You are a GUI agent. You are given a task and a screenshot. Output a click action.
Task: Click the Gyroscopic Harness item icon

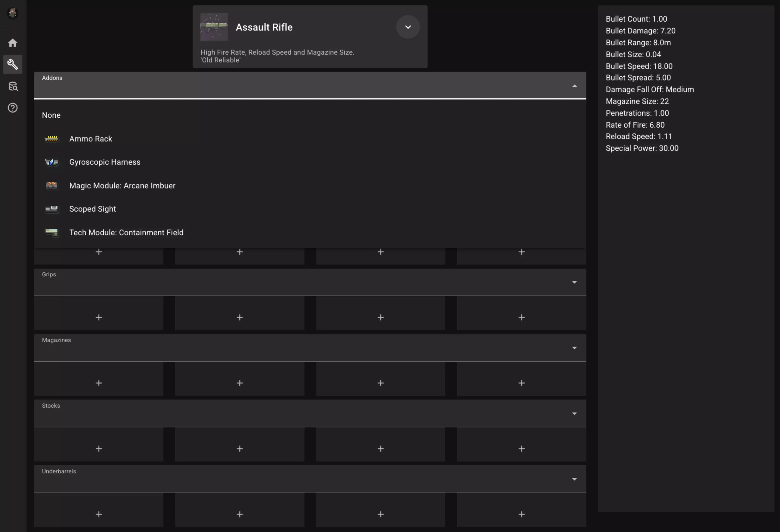tap(52, 162)
